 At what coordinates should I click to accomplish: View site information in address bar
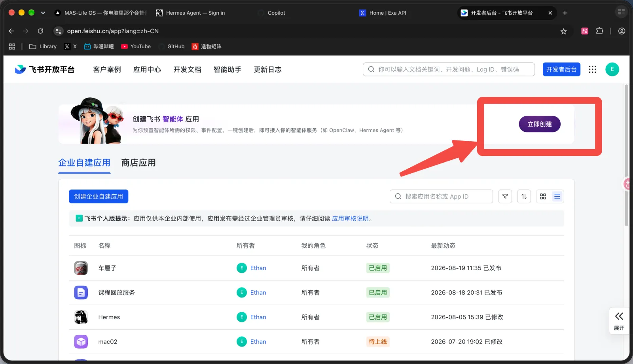(59, 31)
